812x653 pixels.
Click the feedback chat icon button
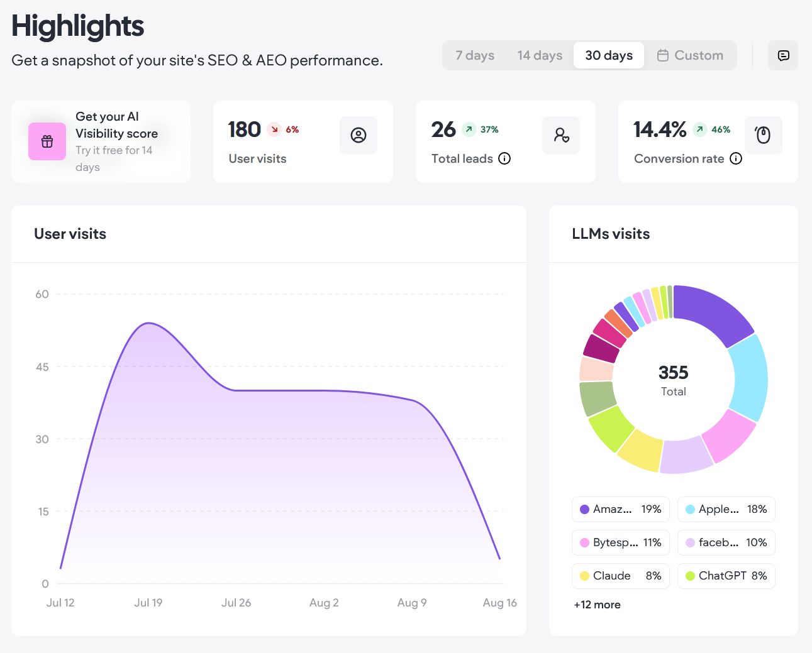pyautogui.click(x=783, y=55)
